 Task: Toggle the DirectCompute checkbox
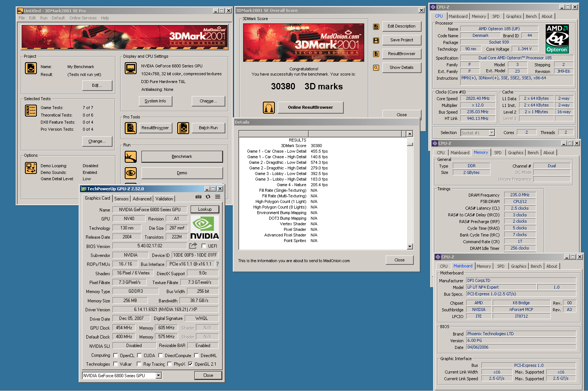[x=160, y=356]
